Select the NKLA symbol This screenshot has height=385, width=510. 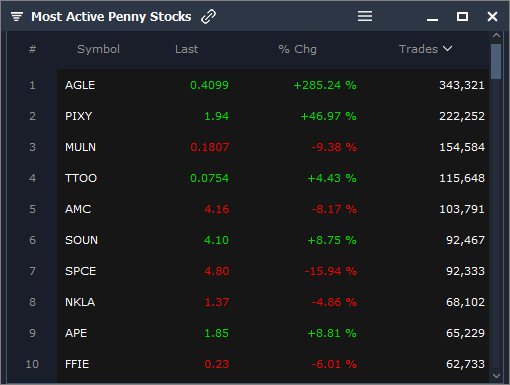pyautogui.click(x=80, y=302)
